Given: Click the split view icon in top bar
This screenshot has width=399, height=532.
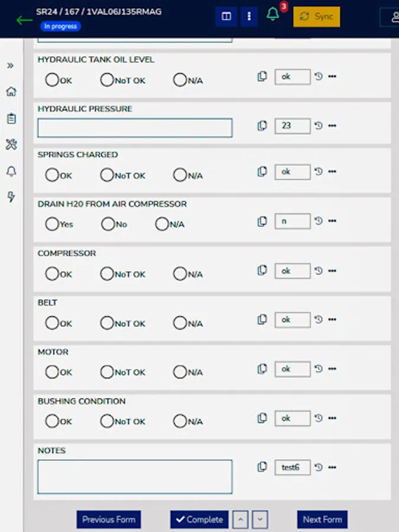Looking at the screenshot, I should click(x=226, y=16).
